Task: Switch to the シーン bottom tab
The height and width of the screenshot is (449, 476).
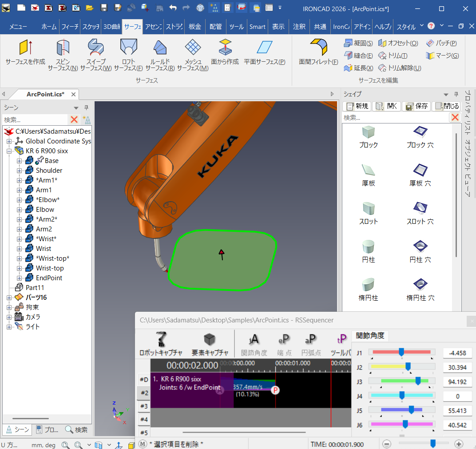Action: pos(17,429)
